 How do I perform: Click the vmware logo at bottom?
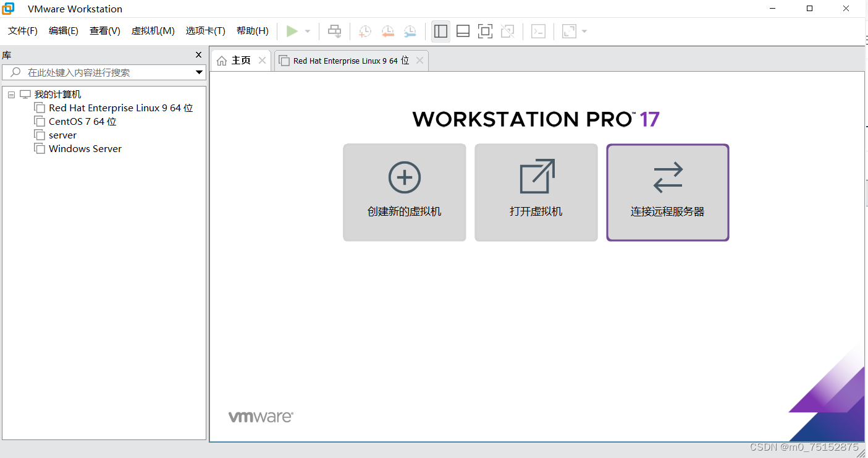261,417
